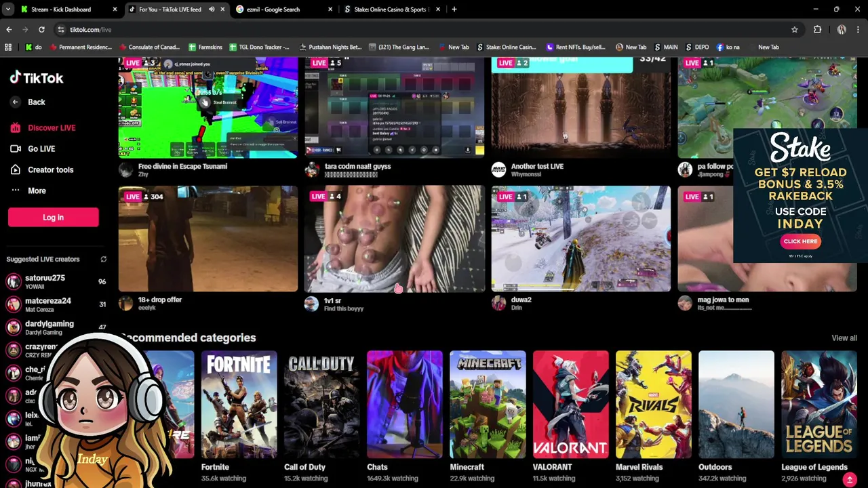Image resolution: width=868 pixels, height=488 pixels.
Task: Click the Another test LIVE stream title
Action: tap(537, 166)
